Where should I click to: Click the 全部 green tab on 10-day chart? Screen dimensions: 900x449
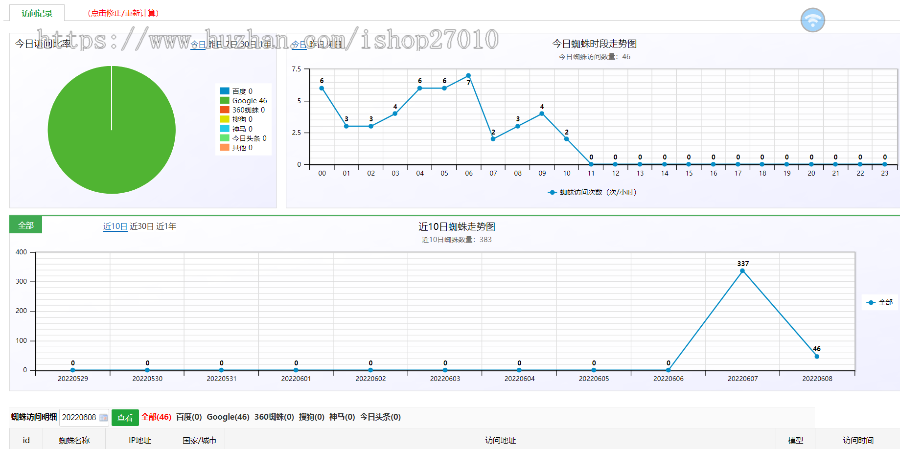pos(25,226)
